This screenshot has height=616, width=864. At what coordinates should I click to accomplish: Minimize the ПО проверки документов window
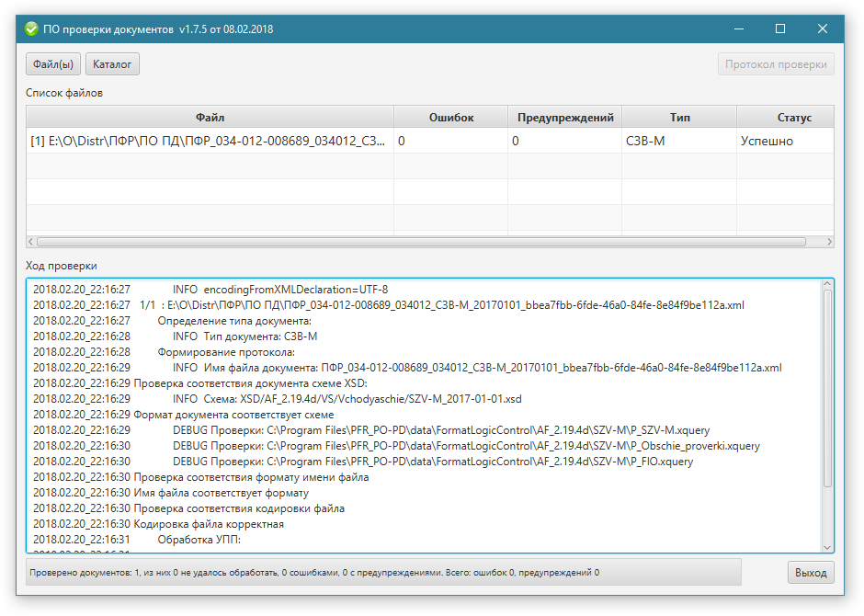click(x=739, y=29)
